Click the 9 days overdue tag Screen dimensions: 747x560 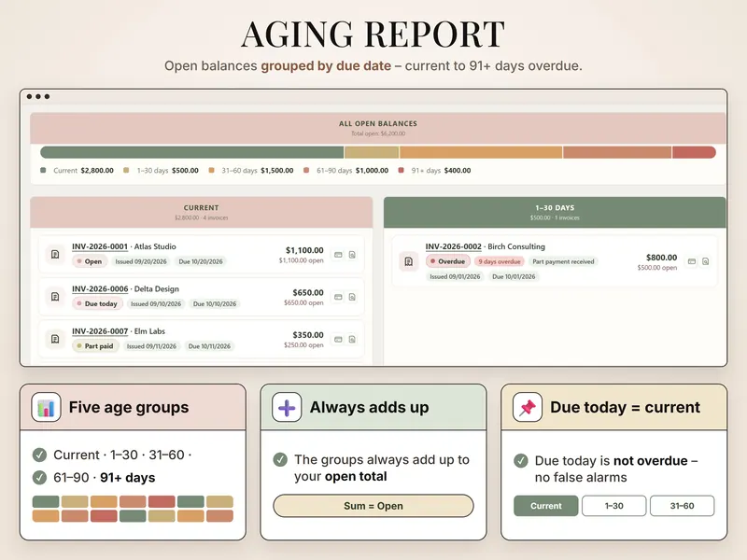pos(500,261)
